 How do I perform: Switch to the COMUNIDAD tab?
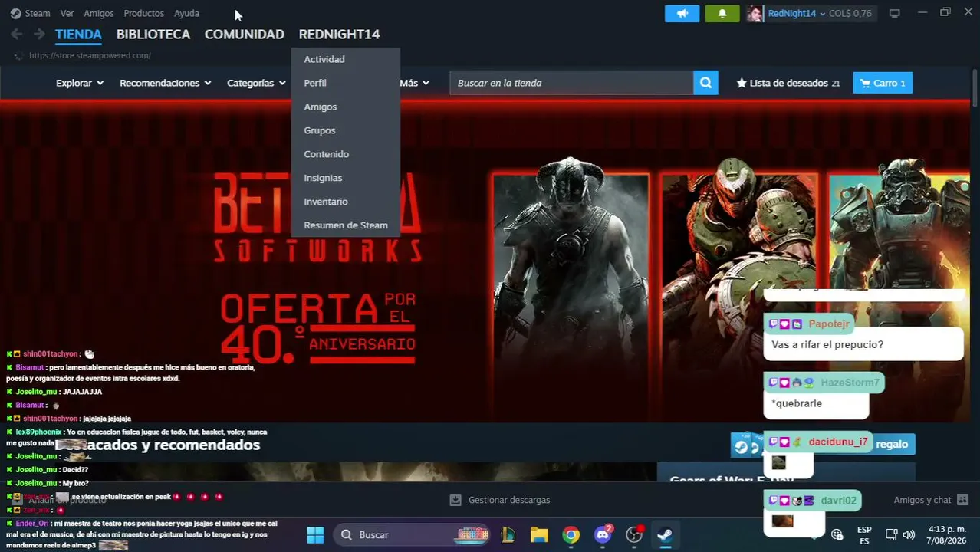point(245,34)
